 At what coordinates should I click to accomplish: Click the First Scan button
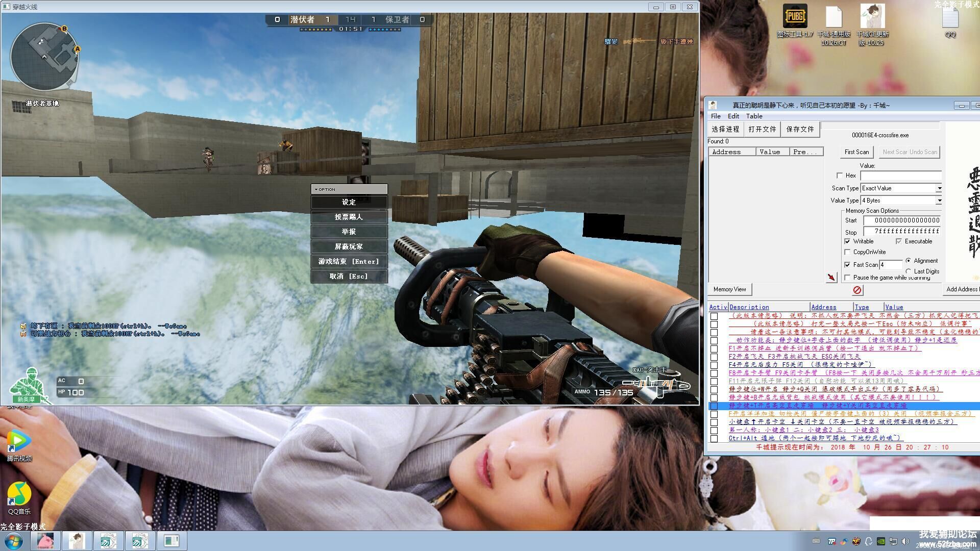[x=856, y=152]
